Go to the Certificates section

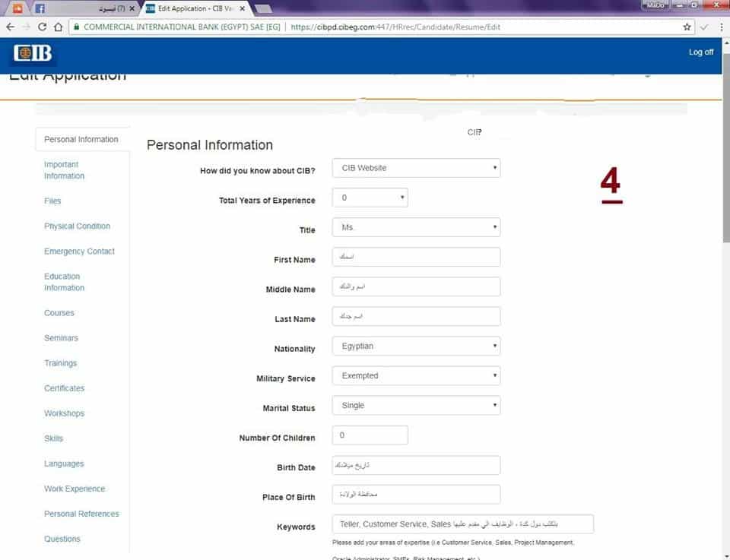[x=64, y=388]
